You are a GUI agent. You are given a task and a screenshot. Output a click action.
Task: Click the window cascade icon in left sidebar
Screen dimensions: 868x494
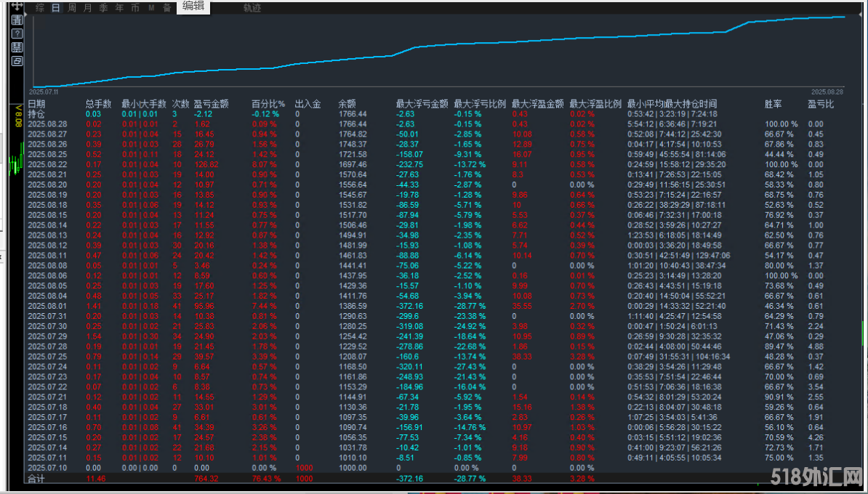coord(17,61)
